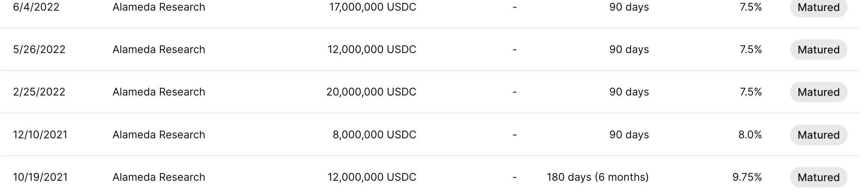Click Alameda Research in the 6/4/2022 row

[159, 7]
